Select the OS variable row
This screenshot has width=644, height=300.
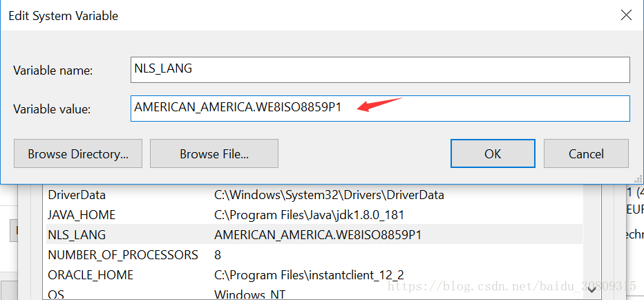[55, 294]
